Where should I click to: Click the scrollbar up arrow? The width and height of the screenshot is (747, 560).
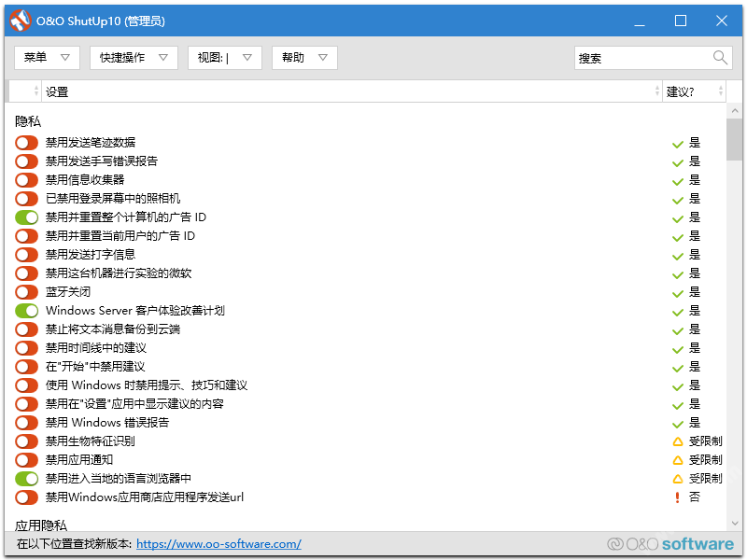(735, 111)
